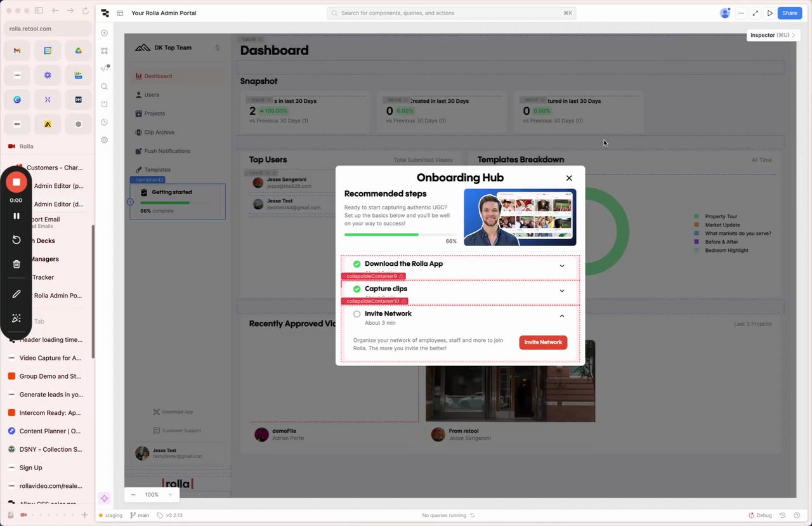Open the History clock icon in the Retool sidebar
This screenshot has width=812, height=526.
coord(105,122)
